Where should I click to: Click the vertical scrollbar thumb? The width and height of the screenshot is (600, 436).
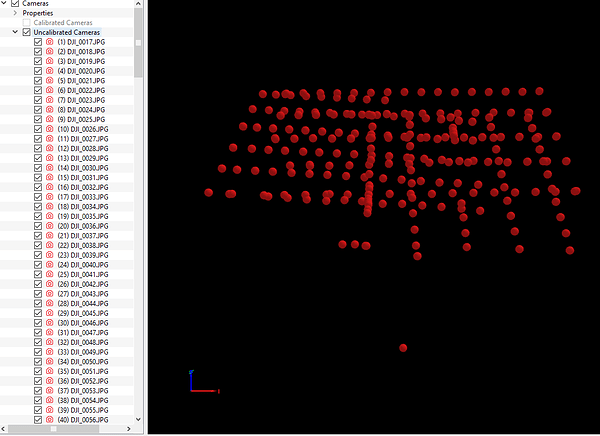138,42
